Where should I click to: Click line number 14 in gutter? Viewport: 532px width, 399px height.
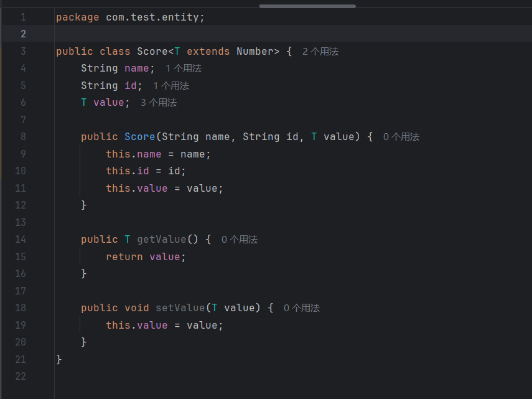(21, 240)
